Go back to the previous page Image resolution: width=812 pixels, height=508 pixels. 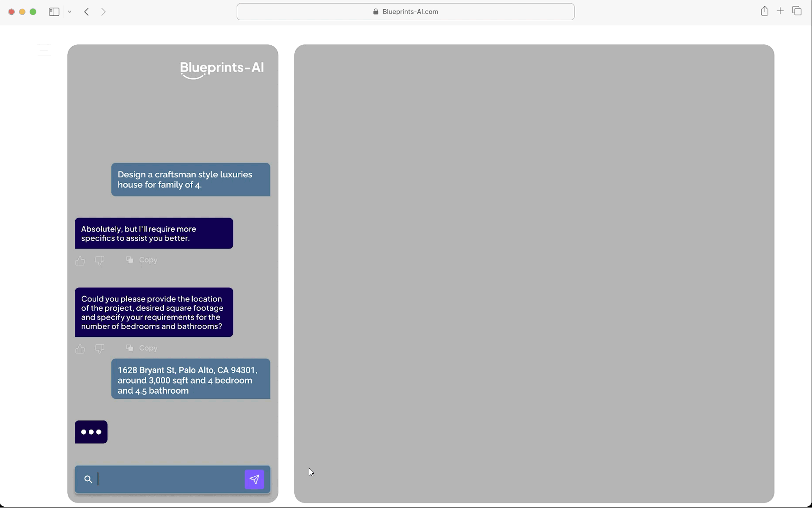click(x=87, y=12)
